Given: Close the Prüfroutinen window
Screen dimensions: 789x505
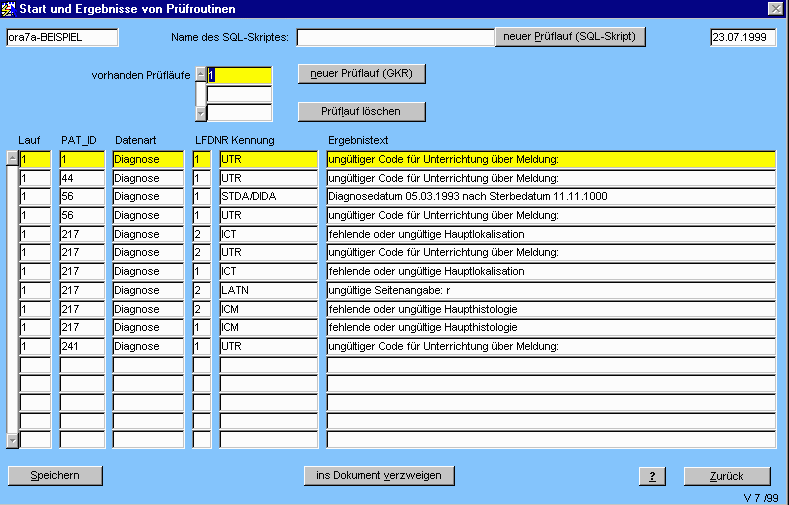Looking at the screenshot, I should click(775, 8).
